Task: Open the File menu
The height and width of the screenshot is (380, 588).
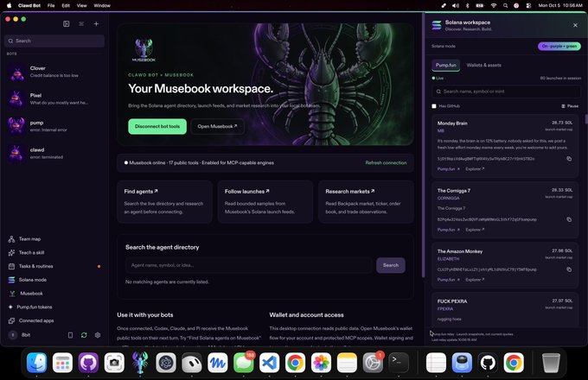Action: (x=51, y=6)
